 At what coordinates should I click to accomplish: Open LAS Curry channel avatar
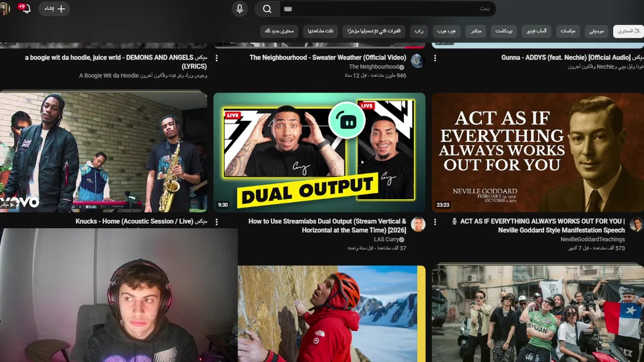click(418, 224)
